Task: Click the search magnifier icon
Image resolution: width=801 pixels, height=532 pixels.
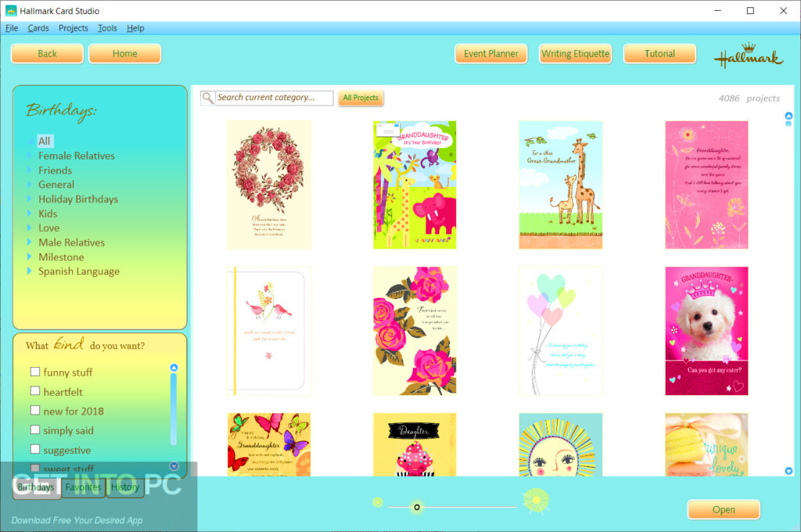Action: tap(207, 98)
